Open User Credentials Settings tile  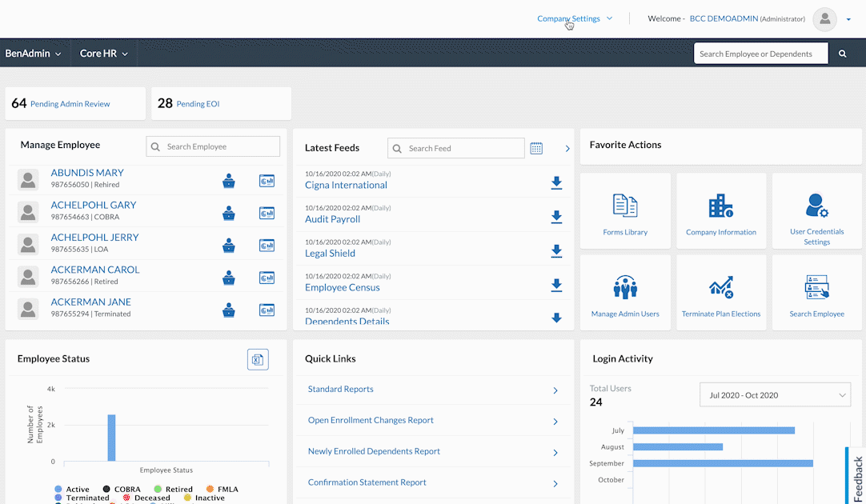(x=816, y=206)
